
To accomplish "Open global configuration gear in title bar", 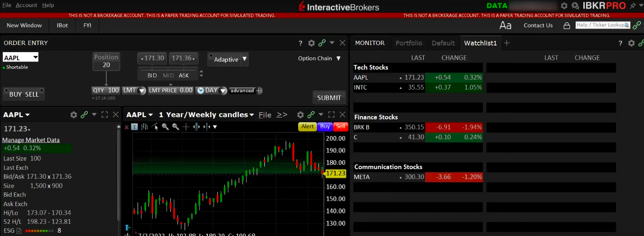I will (x=564, y=6).
